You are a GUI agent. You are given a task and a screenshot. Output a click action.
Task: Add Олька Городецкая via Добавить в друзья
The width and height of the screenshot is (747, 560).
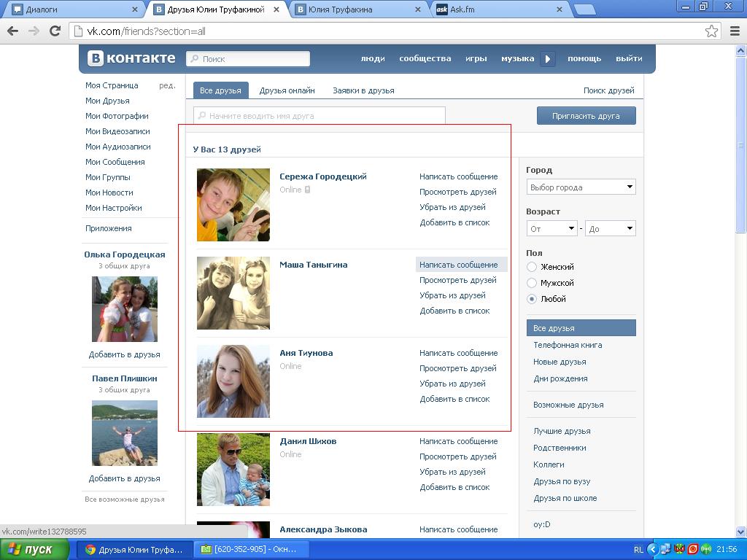(x=124, y=355)
